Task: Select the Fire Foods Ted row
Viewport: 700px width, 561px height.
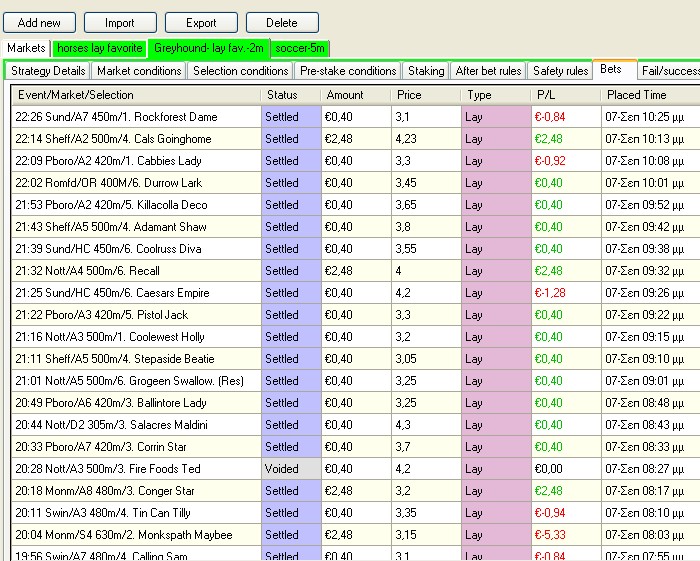Action: tap(356, 469)
